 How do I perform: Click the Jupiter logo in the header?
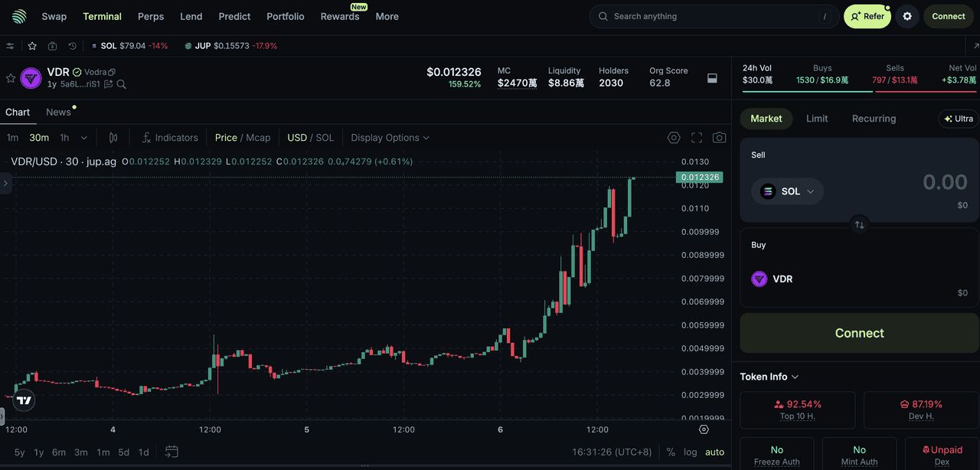point(19,16)
